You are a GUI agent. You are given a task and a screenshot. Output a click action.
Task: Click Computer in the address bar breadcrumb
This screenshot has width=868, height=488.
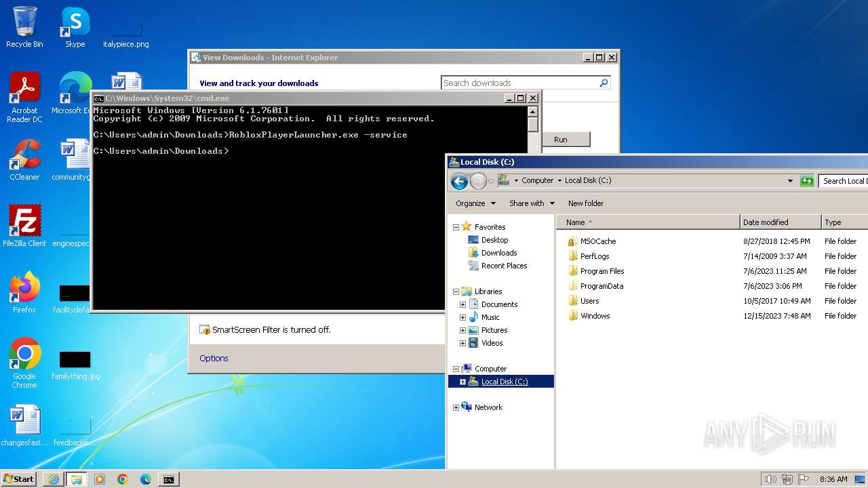(x=537, y=181)
